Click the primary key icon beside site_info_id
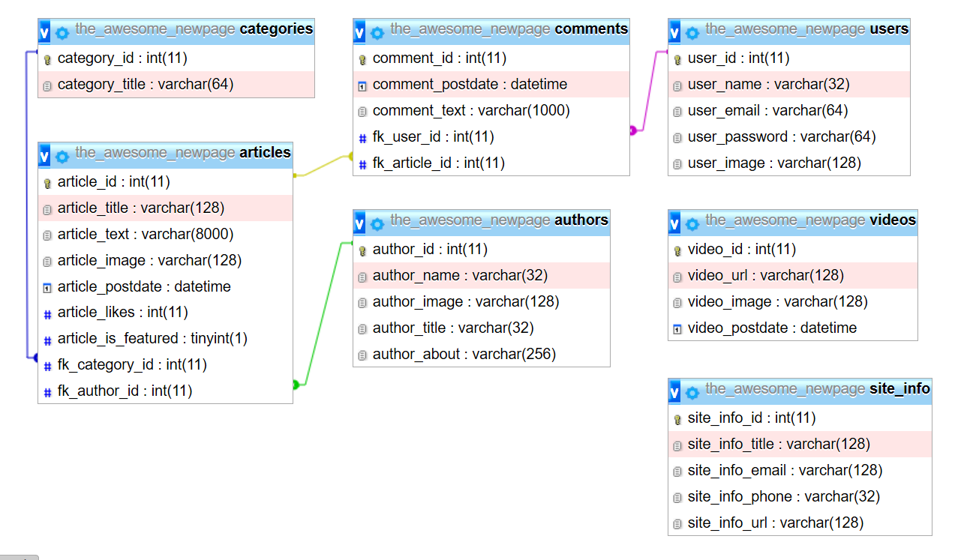Image resolution: width=964 pixels, height=560 pixels. click(677, 419)
